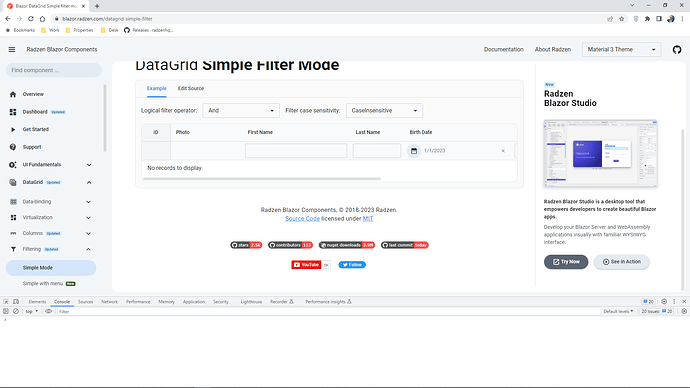The width and height of the screenshot is (690, 388).
Task: Focus the First Name filter input
Action: click(296, 151)
